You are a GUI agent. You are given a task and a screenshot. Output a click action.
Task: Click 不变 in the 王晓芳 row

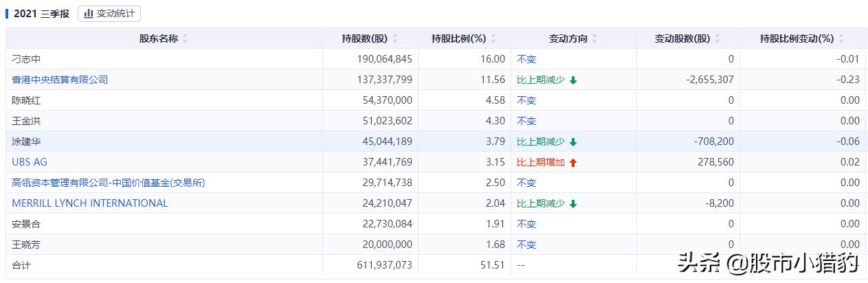526,245
